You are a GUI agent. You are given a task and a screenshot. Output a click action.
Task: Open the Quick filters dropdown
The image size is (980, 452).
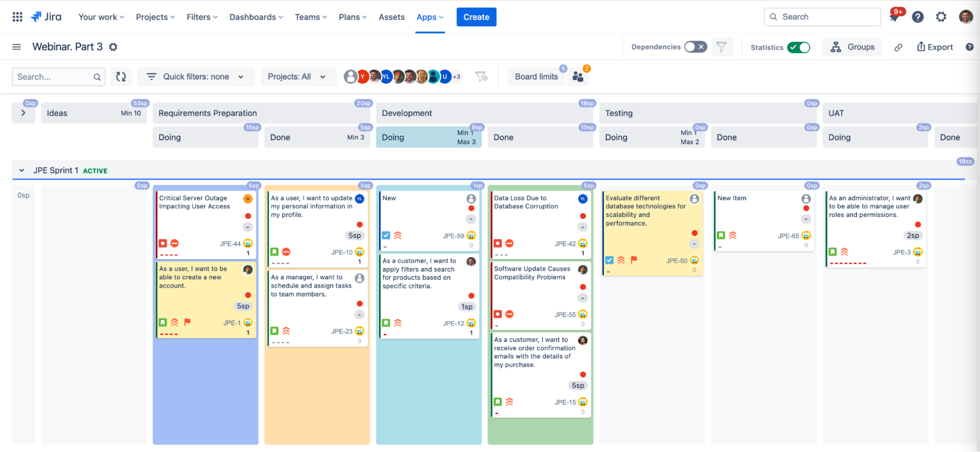tap(196, 77)
